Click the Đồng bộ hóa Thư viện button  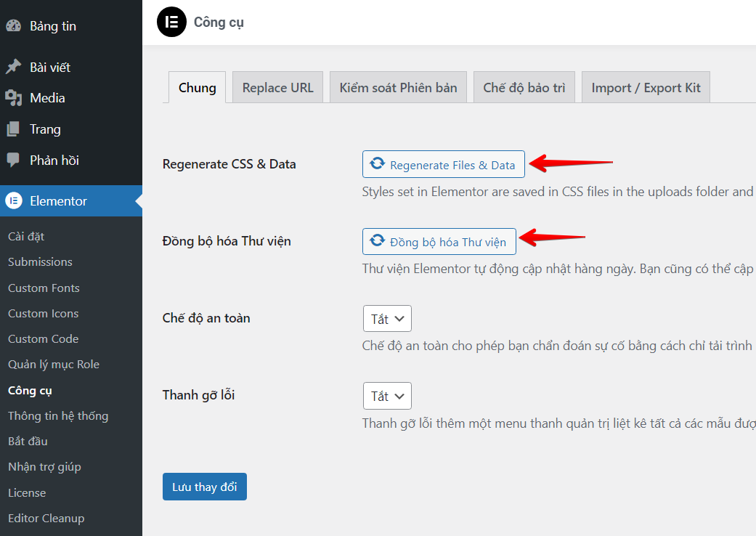(x=439, y=241)
